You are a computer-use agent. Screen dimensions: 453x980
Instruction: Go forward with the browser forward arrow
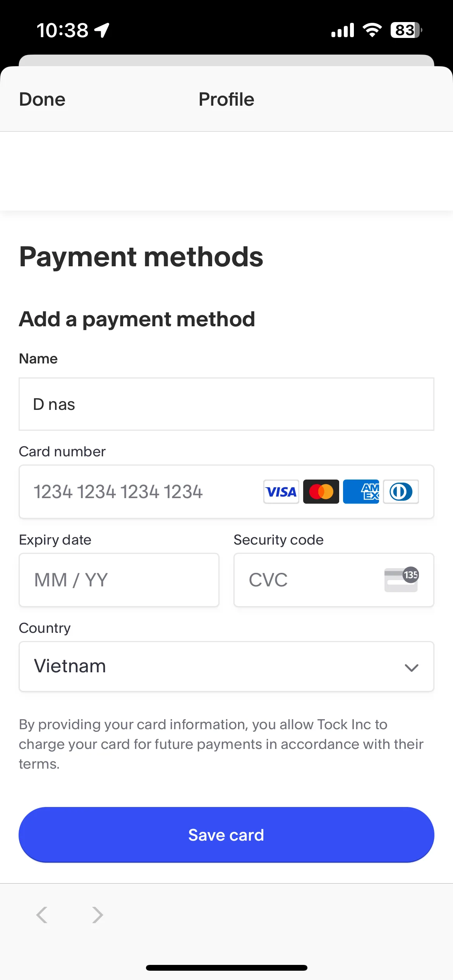pyautogui.click(x=98, y=915)
